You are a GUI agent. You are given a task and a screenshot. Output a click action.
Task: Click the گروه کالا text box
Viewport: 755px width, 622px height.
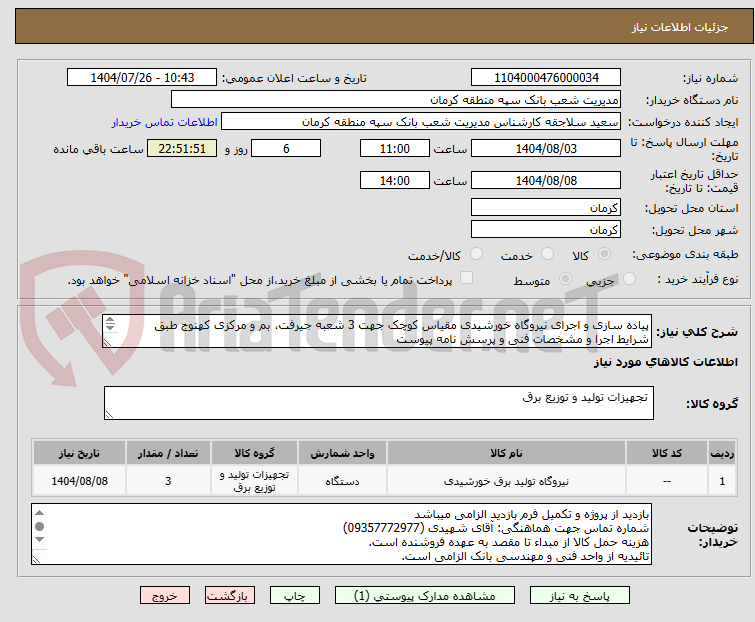pos(378,403)
